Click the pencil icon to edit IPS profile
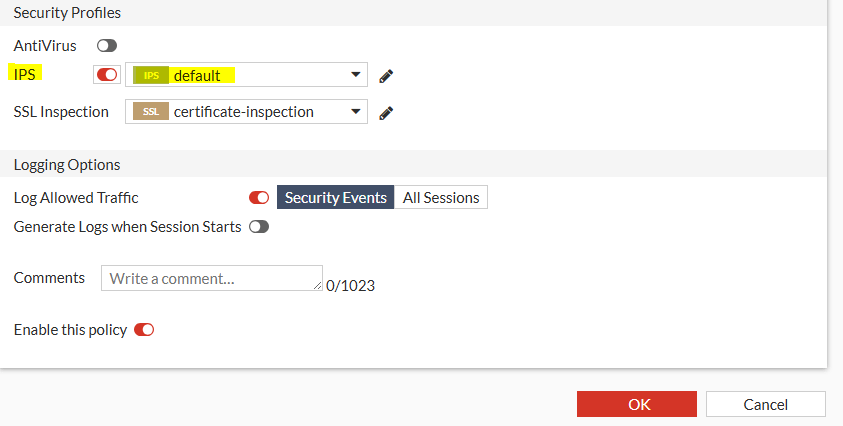Image resolution: width=843 pixels, height=426 pixels. coord(386,75)
